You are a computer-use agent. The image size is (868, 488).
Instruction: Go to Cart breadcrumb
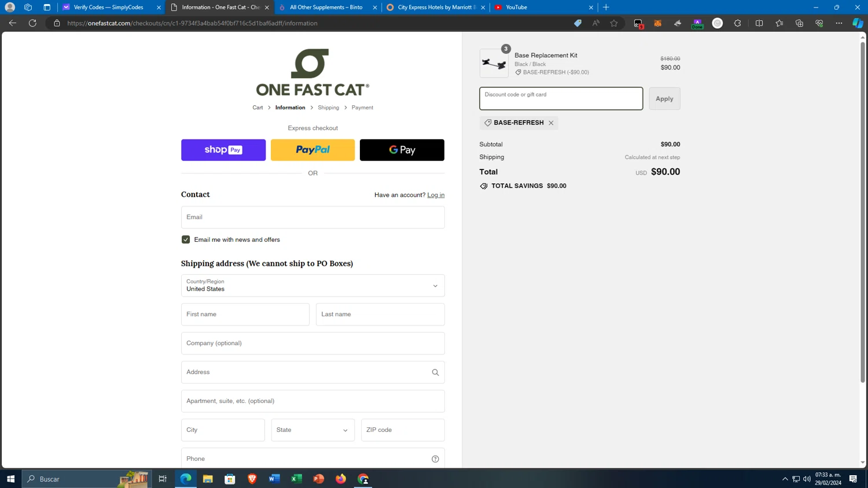[x=258, y=108]
